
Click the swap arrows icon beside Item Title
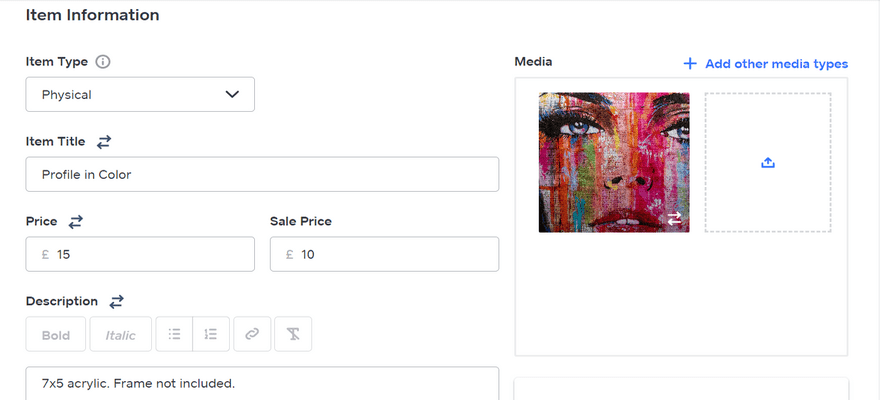[x=104, y=142]
